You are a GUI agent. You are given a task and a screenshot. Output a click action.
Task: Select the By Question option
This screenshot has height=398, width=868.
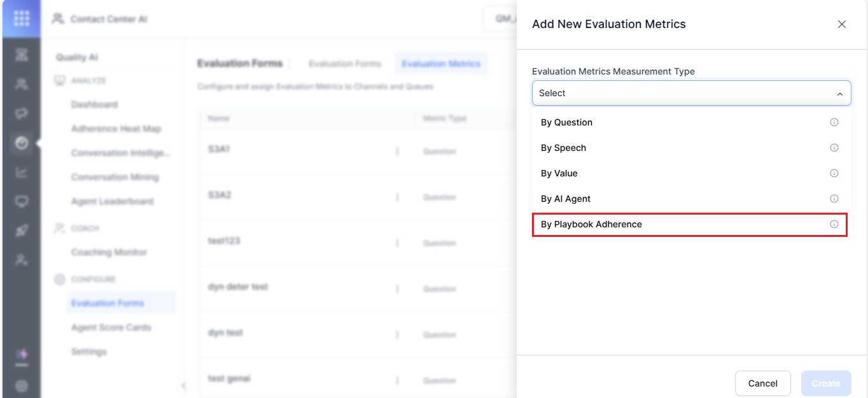pos(566,122)
